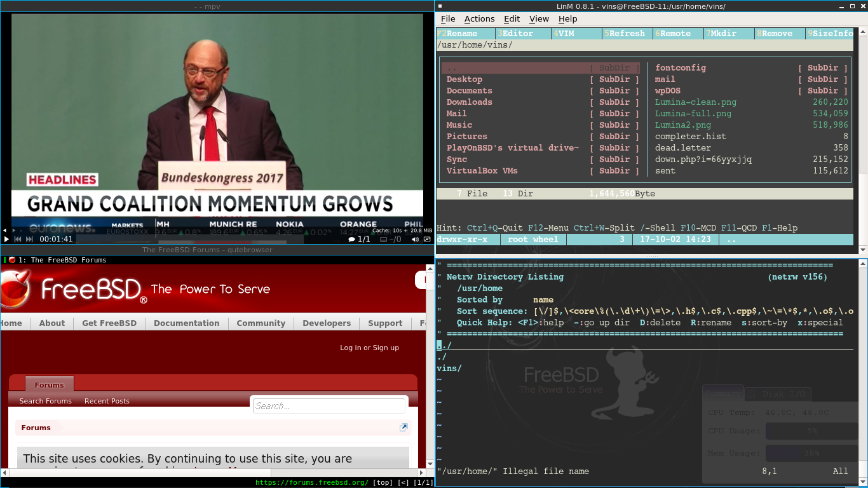The width and height of the screenshot is (868, 488).
Task: Select the Downloads directory in LinM
Action: [x=541, y=102]
